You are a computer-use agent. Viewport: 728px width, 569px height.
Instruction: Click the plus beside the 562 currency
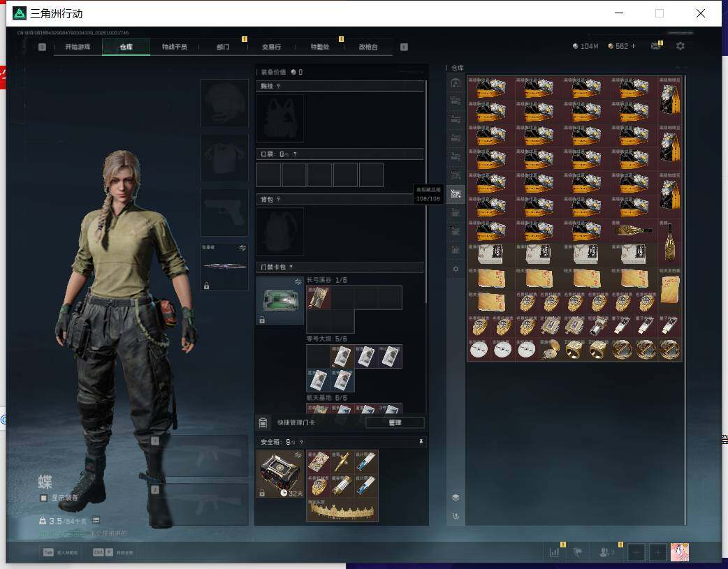(x=633, y=46)
